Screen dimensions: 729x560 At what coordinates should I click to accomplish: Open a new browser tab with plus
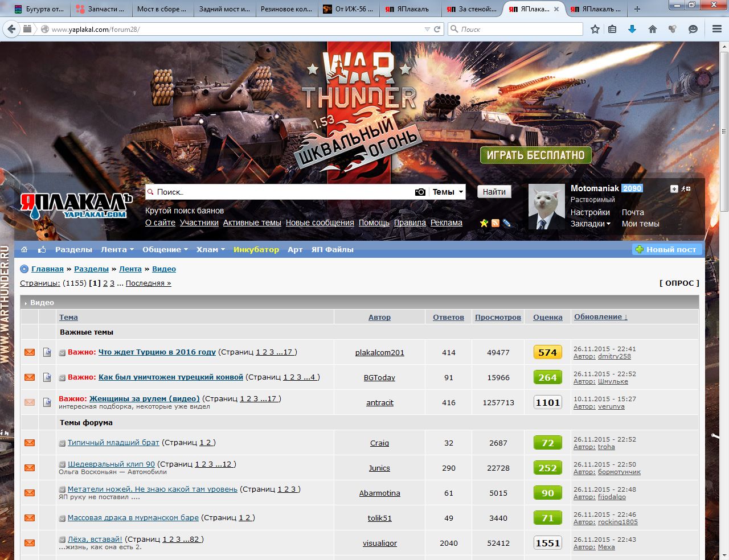tap(637, 9)
